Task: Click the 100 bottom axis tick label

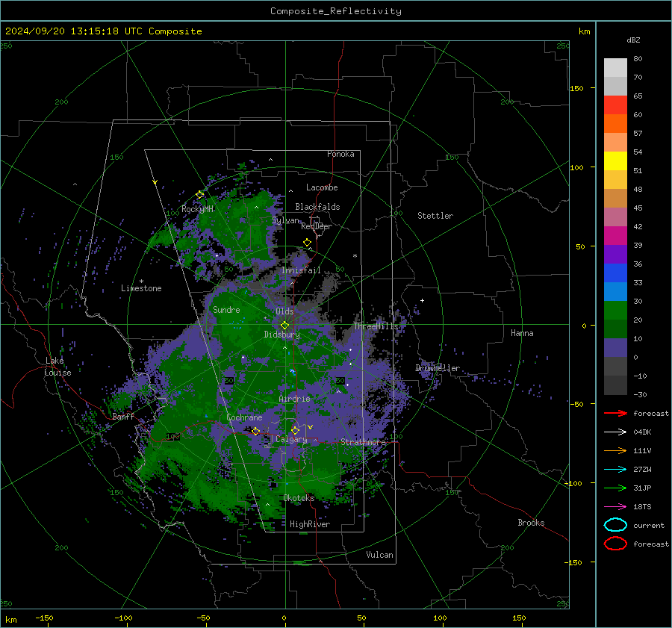Action: [x=440, y=618]
